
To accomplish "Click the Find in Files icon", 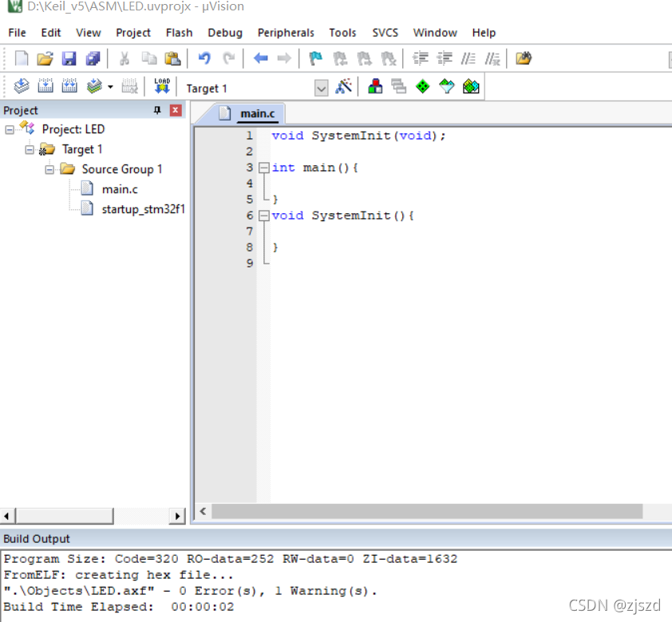I will pos(524,58).
